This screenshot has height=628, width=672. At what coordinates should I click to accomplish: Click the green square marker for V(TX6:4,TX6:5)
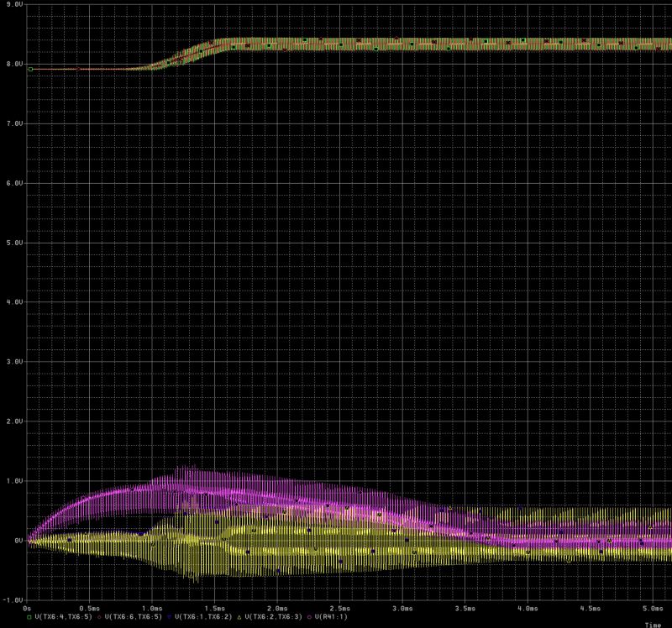[x=29, y=617]
